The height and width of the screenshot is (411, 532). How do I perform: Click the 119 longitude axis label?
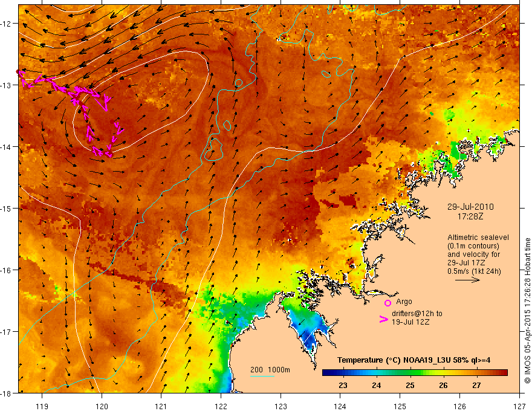click(42, 406)
